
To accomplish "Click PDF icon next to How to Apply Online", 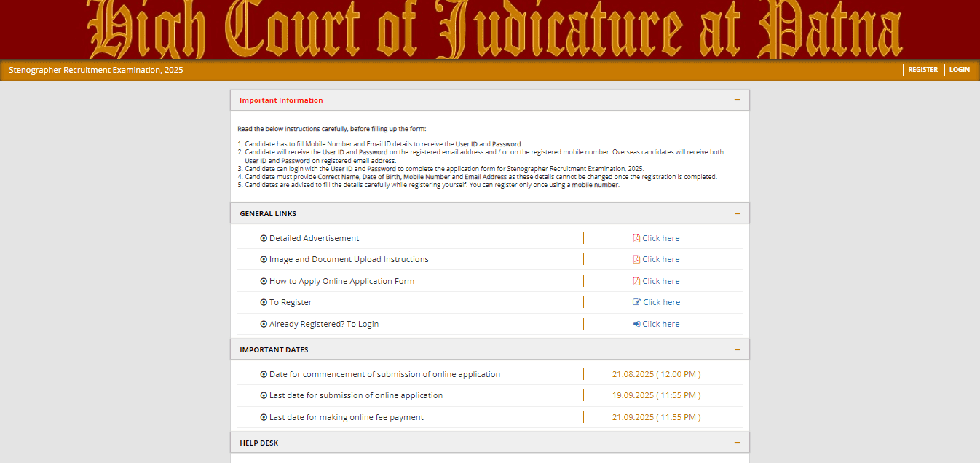I will click(x=636, y=280).
